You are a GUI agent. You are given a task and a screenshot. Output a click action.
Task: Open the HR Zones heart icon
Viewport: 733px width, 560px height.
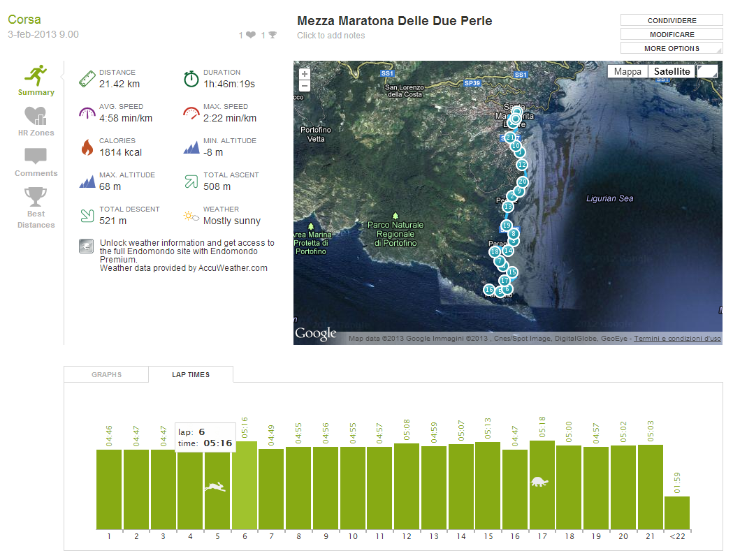[36, 115]
